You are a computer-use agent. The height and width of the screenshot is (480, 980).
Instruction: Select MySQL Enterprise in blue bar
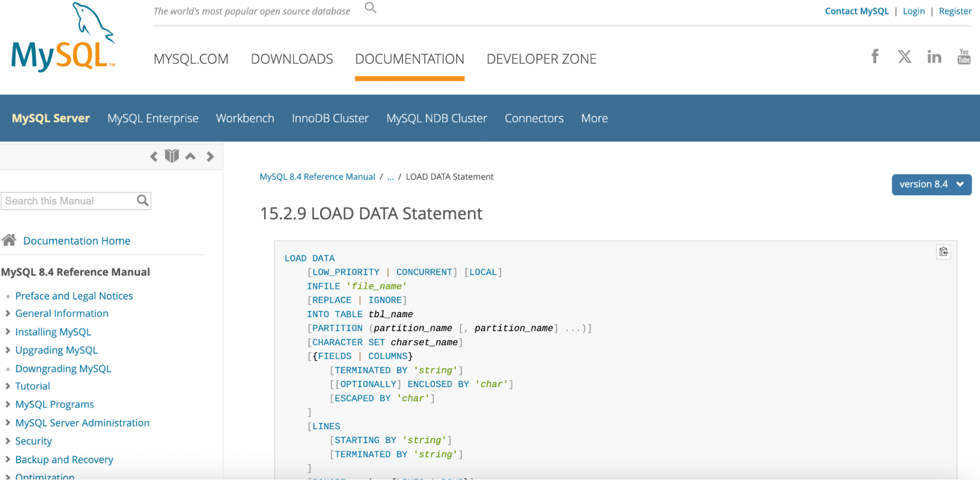[x=153, y=118]
